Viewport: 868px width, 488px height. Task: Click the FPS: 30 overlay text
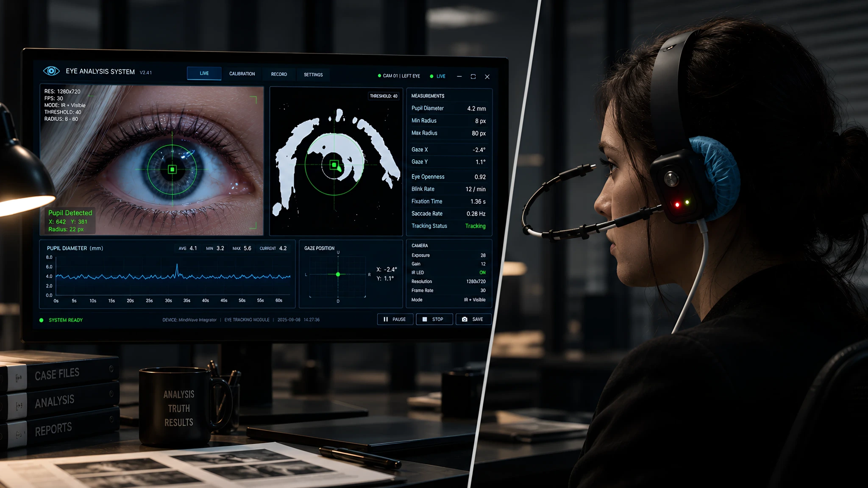54,98
